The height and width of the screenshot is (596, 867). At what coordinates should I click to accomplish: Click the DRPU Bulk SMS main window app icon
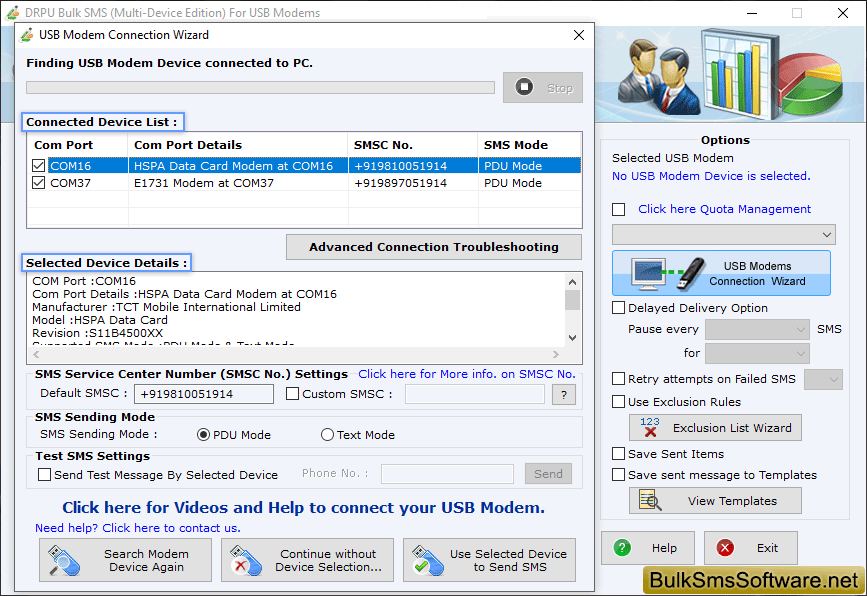coord(13,12)
